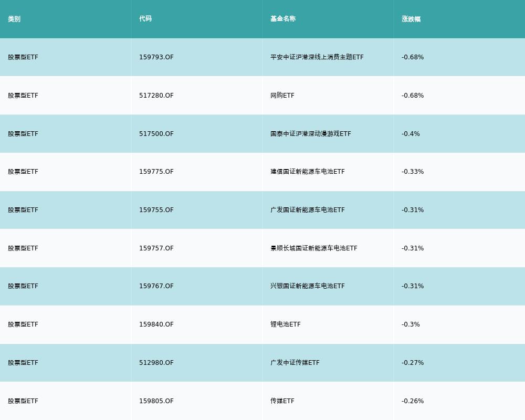Click fund name 建信国证新能源车电池ETF
The image size is (525, 420).
[307, 172]
